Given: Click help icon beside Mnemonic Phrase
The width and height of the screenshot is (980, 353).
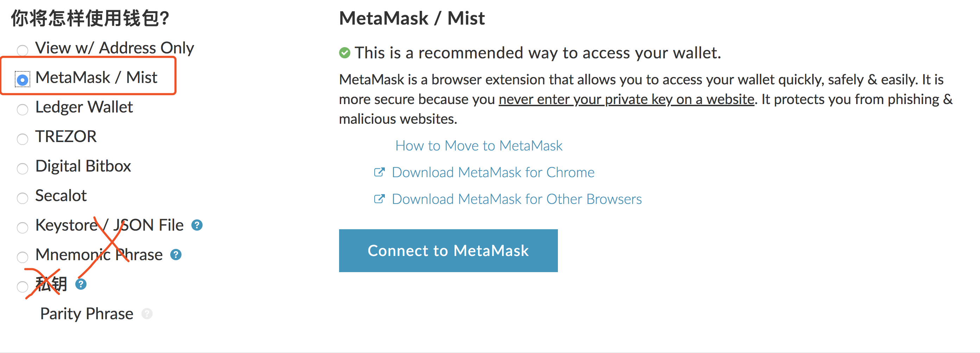Looking at the screenshot, I should point(176,255).
